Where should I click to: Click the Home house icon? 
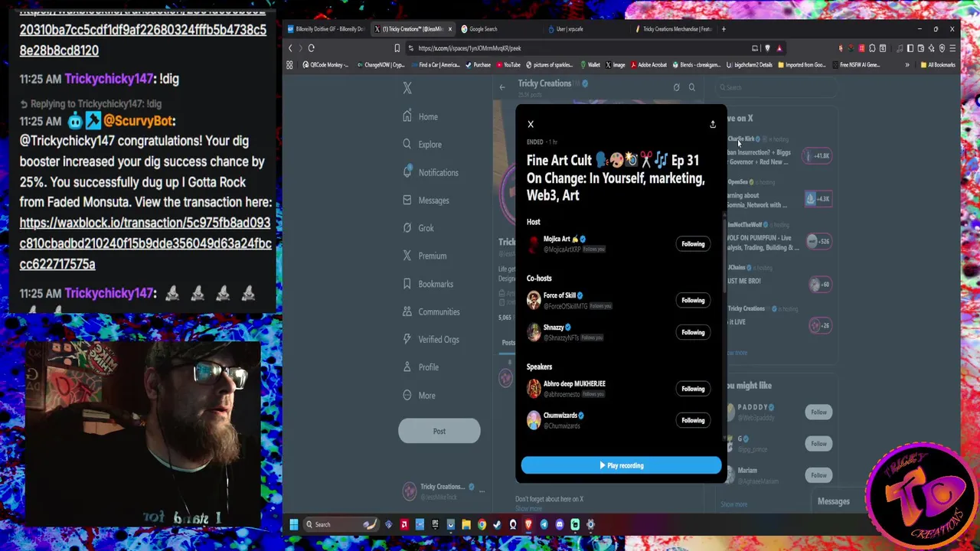coord(407,116)
